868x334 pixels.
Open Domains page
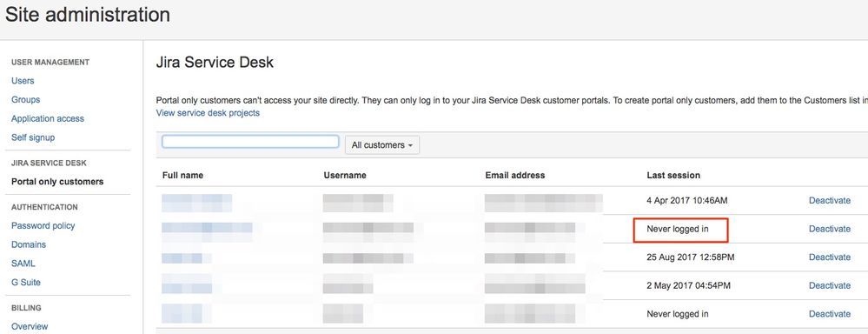(x=29, y=244)
